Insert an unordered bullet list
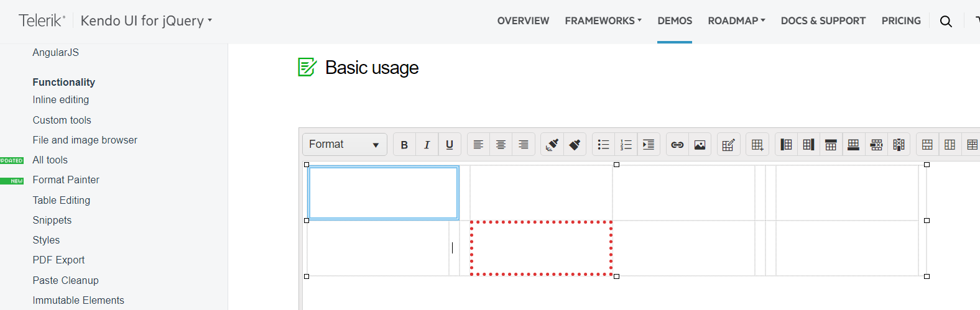980x310 pixels. click(603, 145)
